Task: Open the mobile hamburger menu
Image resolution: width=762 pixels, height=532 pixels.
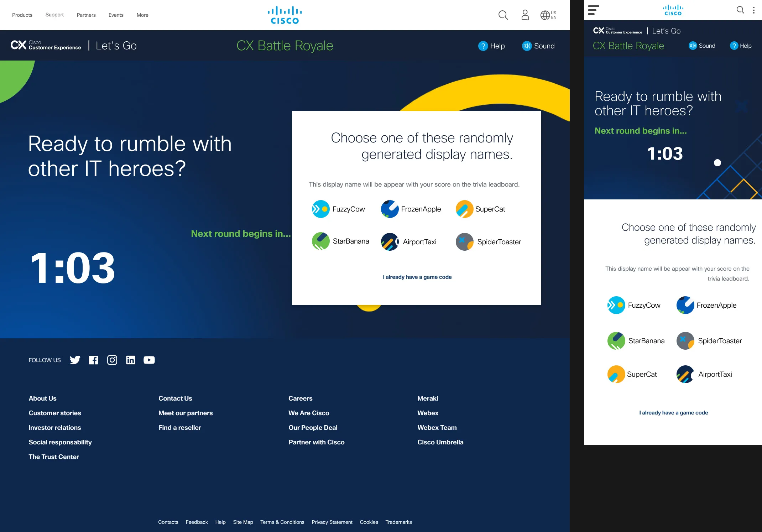Action: [x=593, y=10]
